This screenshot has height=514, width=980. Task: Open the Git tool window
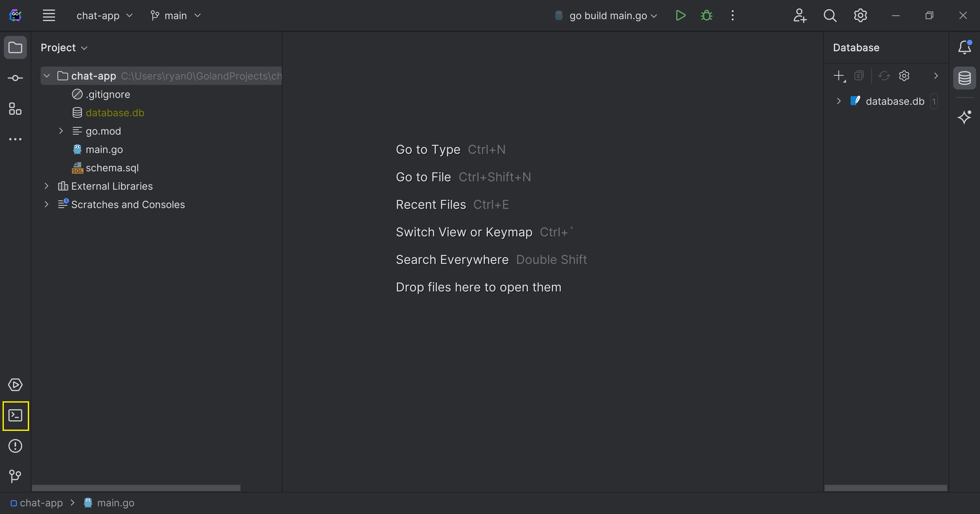pyautogui.click(x=15, y=476)
